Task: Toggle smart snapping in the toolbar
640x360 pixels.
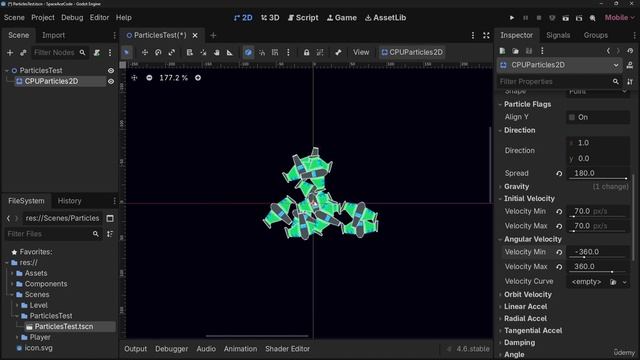Action: click(x=248, y=52)
